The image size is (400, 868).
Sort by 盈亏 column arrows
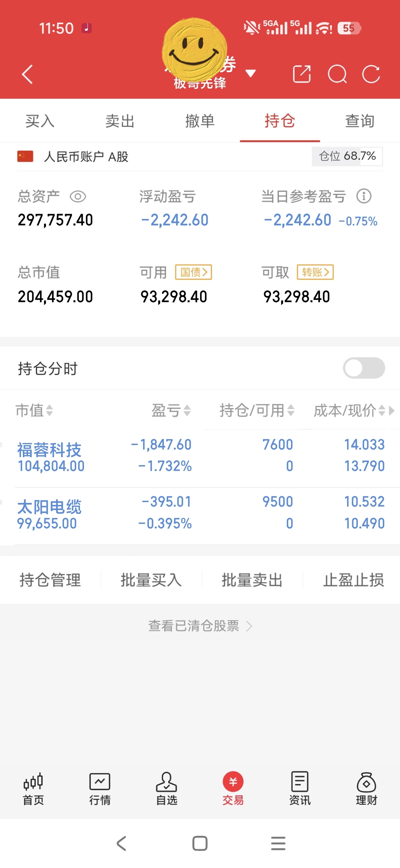click(171, 410)
